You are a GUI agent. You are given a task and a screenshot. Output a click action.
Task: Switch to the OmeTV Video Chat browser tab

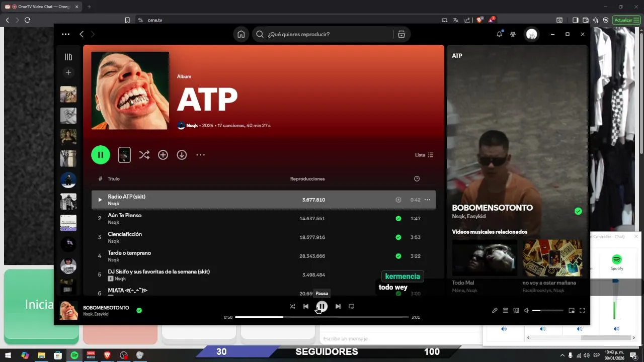point(41,7)
